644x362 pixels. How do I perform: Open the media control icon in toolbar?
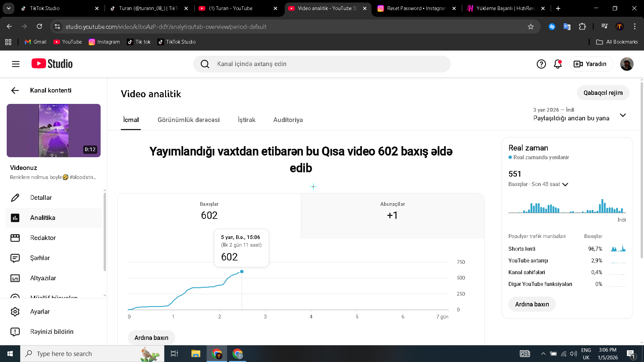point(604,26)
